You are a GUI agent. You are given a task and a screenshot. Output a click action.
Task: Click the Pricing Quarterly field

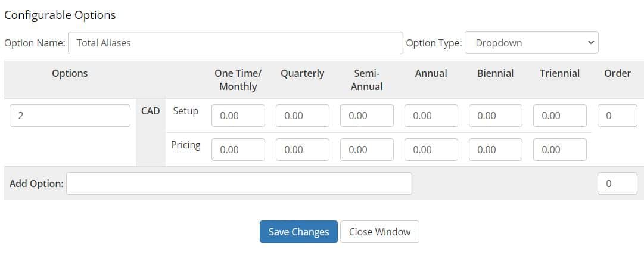click(x=303, y=150)
